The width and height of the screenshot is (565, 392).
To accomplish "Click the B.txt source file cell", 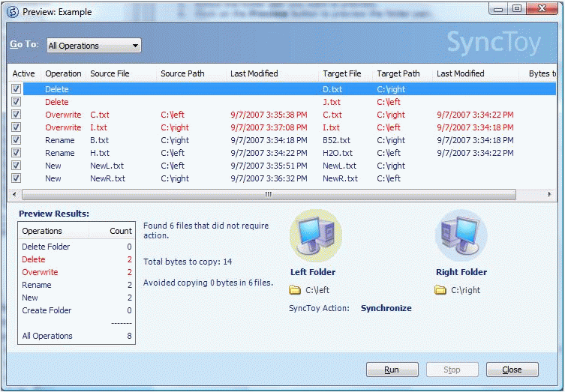I will [x=99, y=140].
